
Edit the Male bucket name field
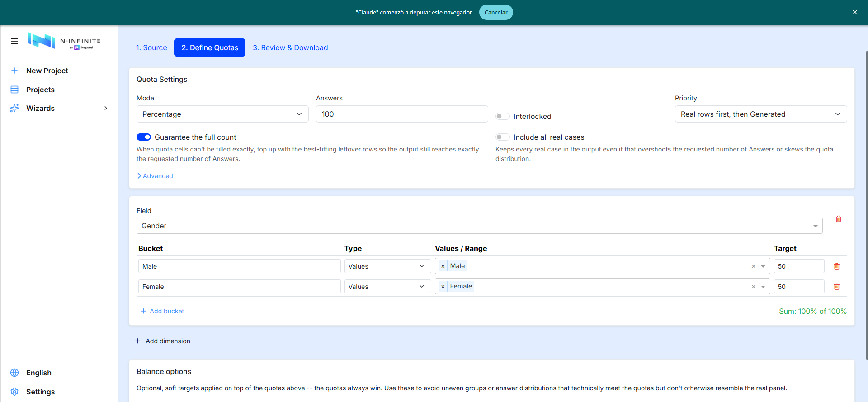[240, 266]
